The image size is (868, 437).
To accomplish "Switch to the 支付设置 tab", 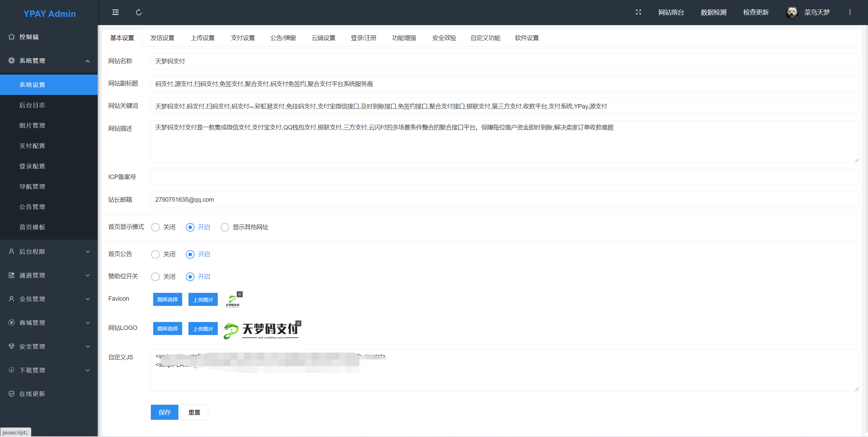I will point(243,38).
